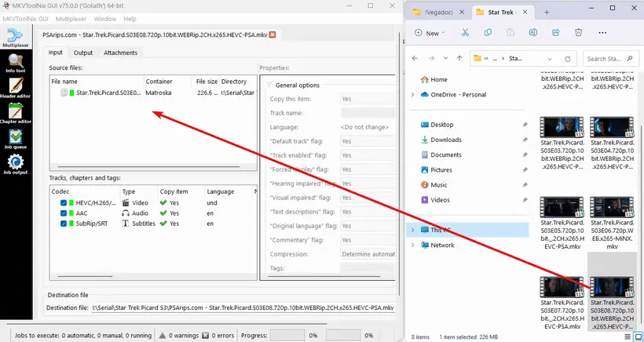The height and width of the screenshot is (342, 644).
Task: Click the warnings triangle icon in status bar
Action: [163, 335]
